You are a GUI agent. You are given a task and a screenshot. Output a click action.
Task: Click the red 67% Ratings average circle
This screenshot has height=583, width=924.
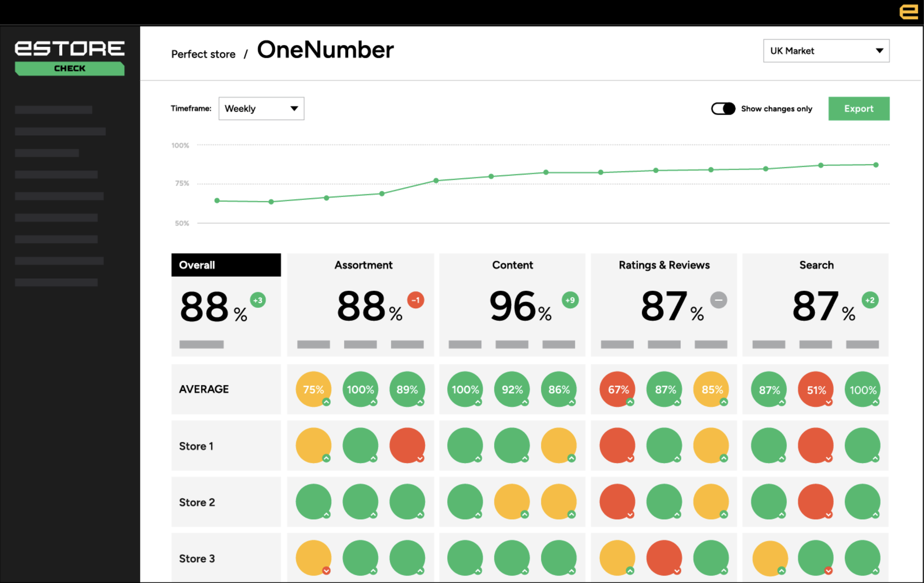(617, 389)
